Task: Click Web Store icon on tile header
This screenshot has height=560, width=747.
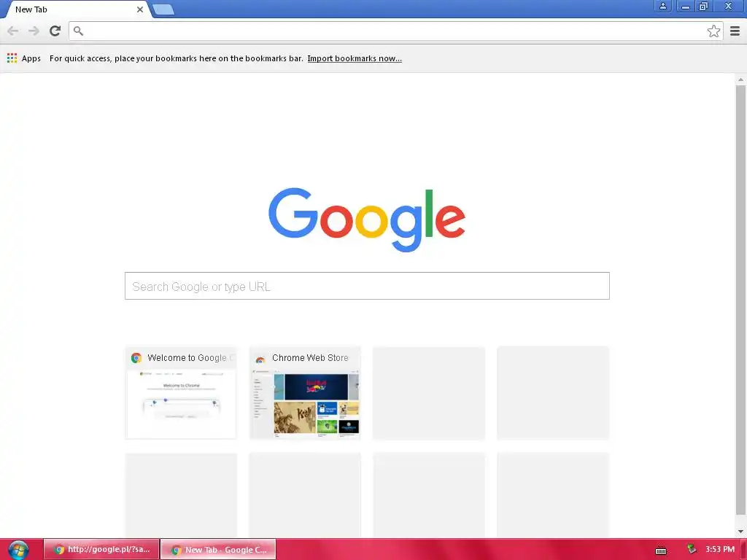Action: pyautogui.click(x=260, y=359)
